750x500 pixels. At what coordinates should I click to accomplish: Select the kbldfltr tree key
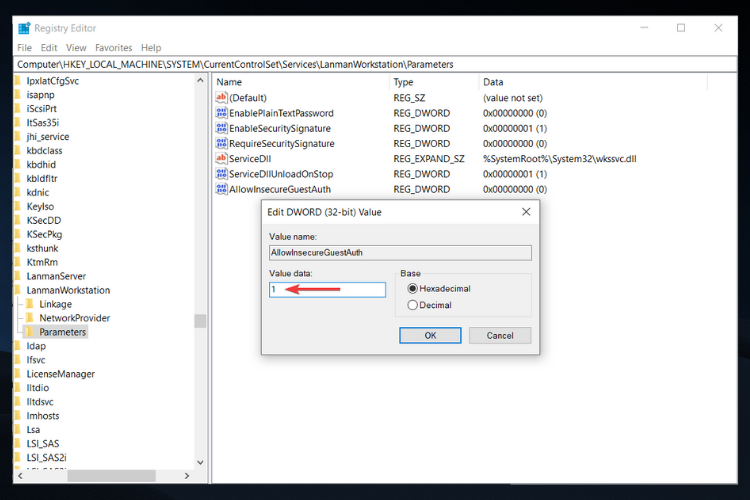pos(42,178)
